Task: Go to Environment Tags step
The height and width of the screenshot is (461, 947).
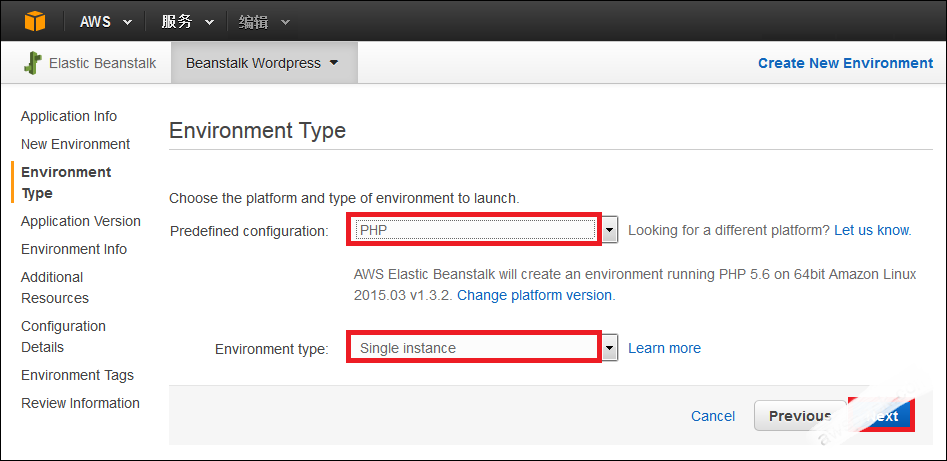Action: [77, 375]
